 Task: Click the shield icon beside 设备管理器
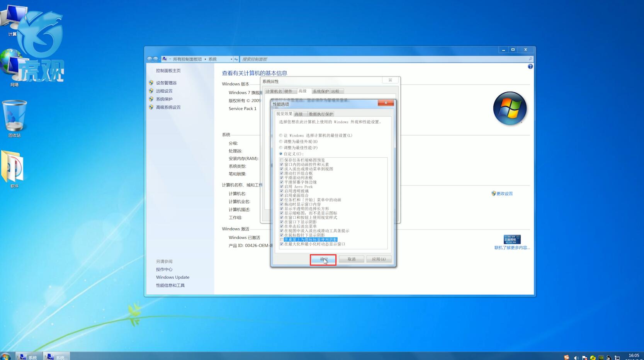click(x=151, y=83)
